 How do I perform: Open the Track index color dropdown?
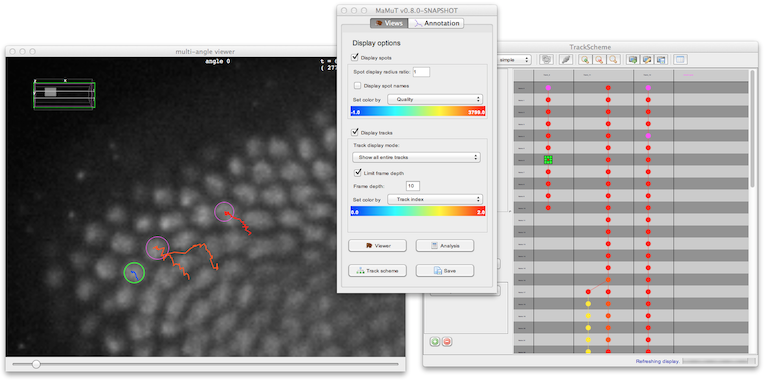click(x=435, y=199)
